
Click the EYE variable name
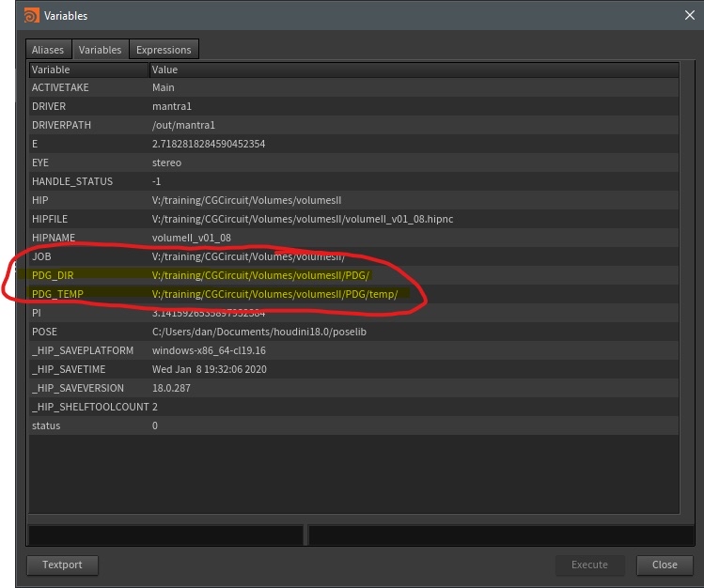pyautogui.click(x=40, y=162)
